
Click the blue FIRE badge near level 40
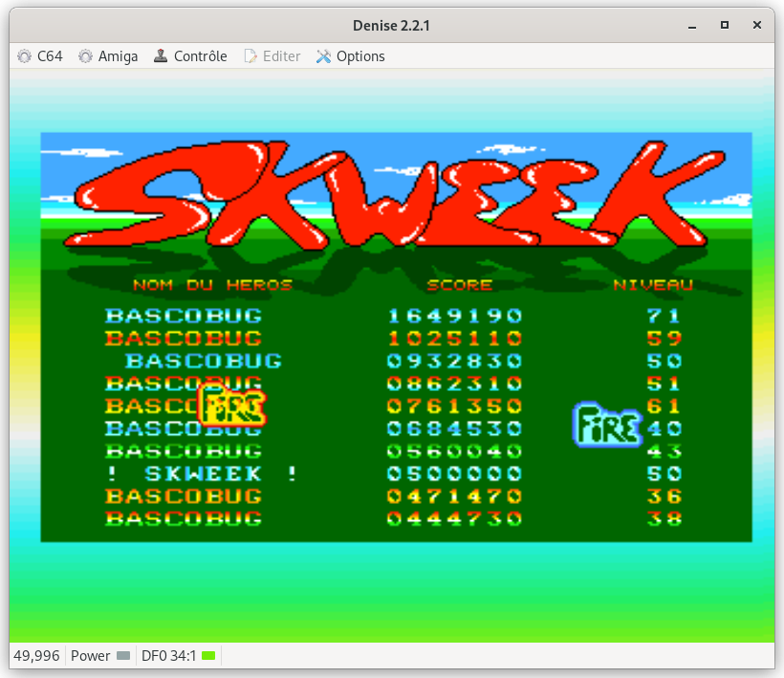pyautogui.click(x=607, y=425)
